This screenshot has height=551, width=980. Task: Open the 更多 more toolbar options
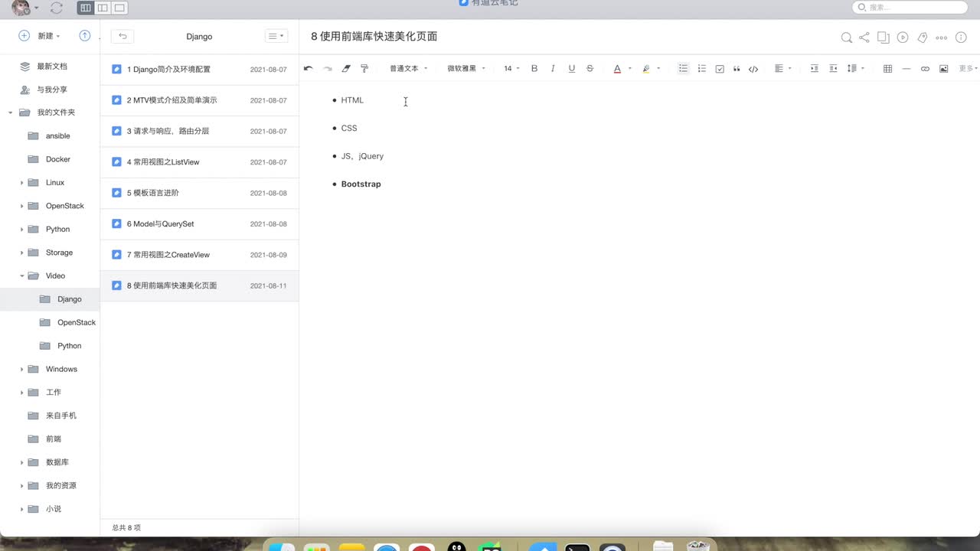(x=969, y=69)
